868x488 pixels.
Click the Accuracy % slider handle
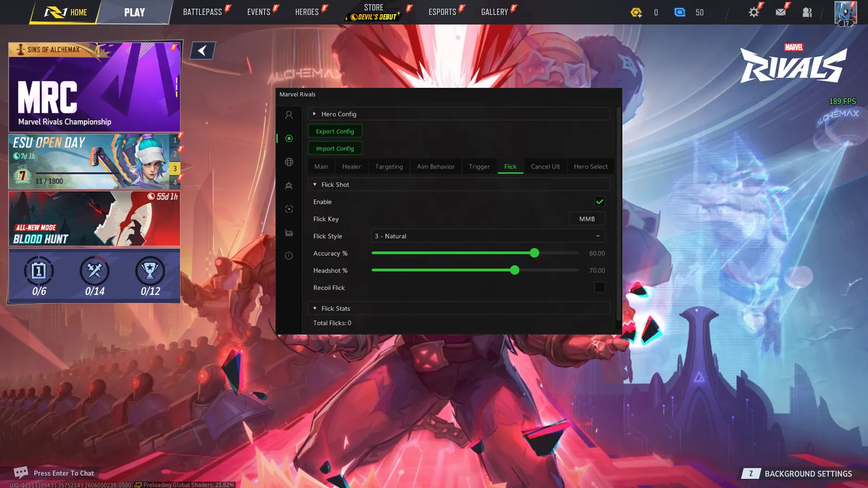534,253
